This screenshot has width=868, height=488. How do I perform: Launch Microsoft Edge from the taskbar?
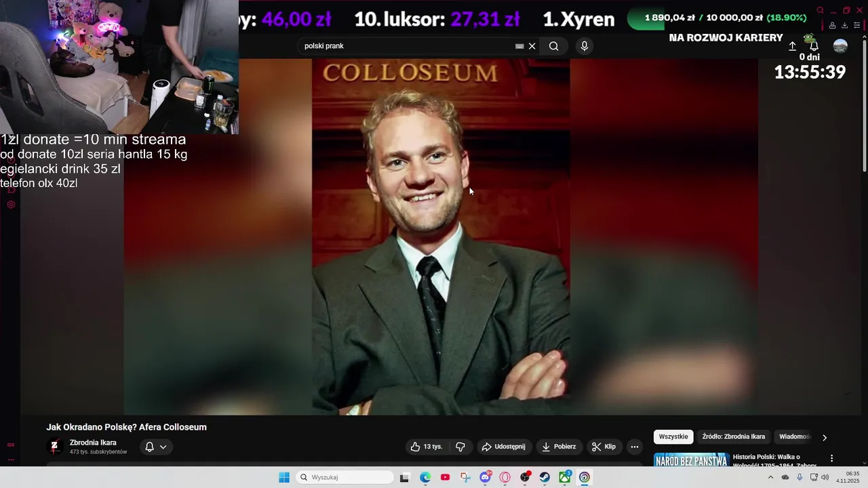[425, 477]
